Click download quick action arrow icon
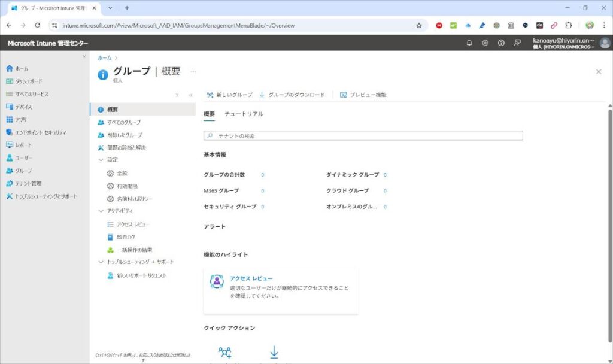The width and height of the screenshot is (613, 364). coord(274,352)
